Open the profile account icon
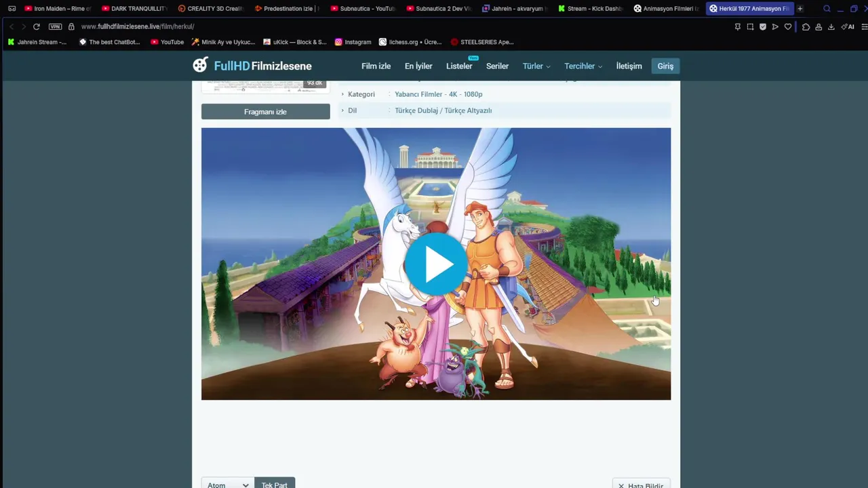Image resolution: width=868 pixels, height=488 pixels. point(818,26)
